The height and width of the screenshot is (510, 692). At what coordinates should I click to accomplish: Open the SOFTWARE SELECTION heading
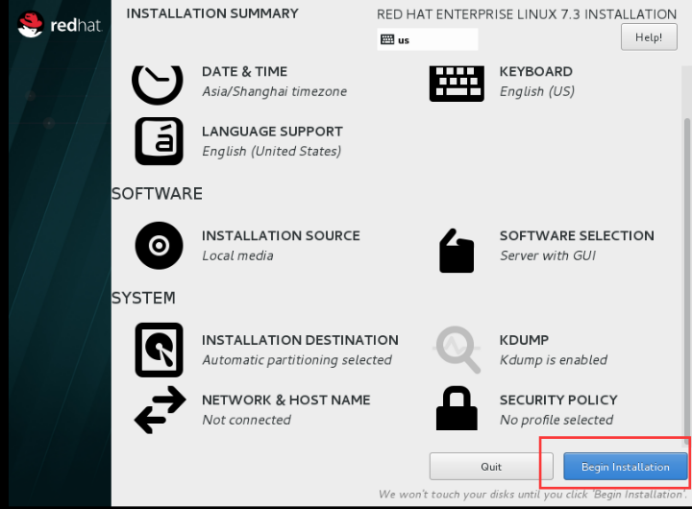pyautogui.click(x=577, y=236)
